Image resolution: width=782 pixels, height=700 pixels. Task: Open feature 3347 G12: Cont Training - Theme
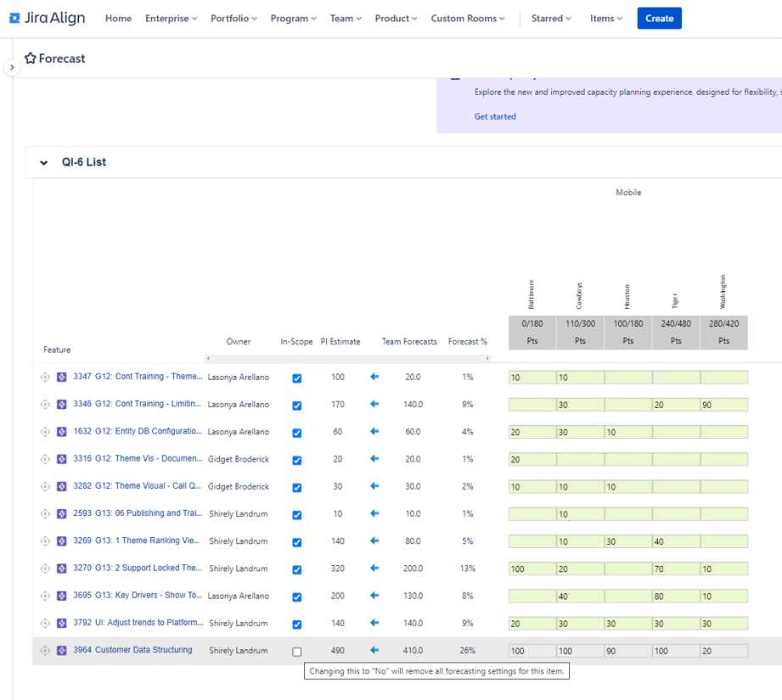(x=138, y=377)
